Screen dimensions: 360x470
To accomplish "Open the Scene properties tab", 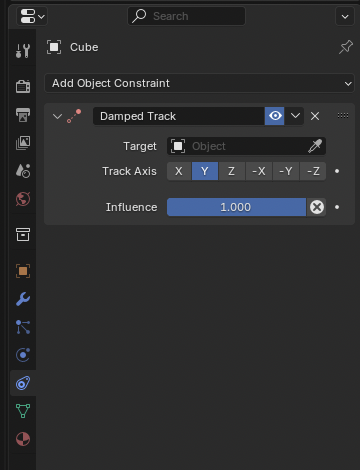I will 23,171.
